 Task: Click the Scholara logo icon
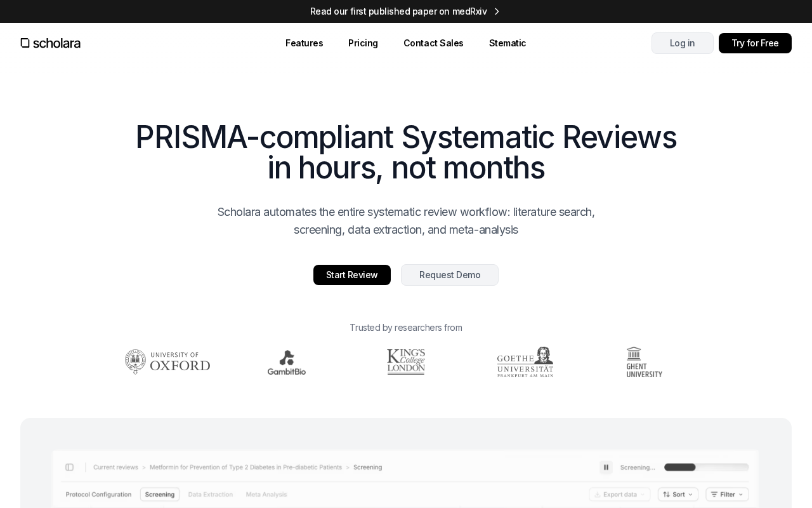25,43
